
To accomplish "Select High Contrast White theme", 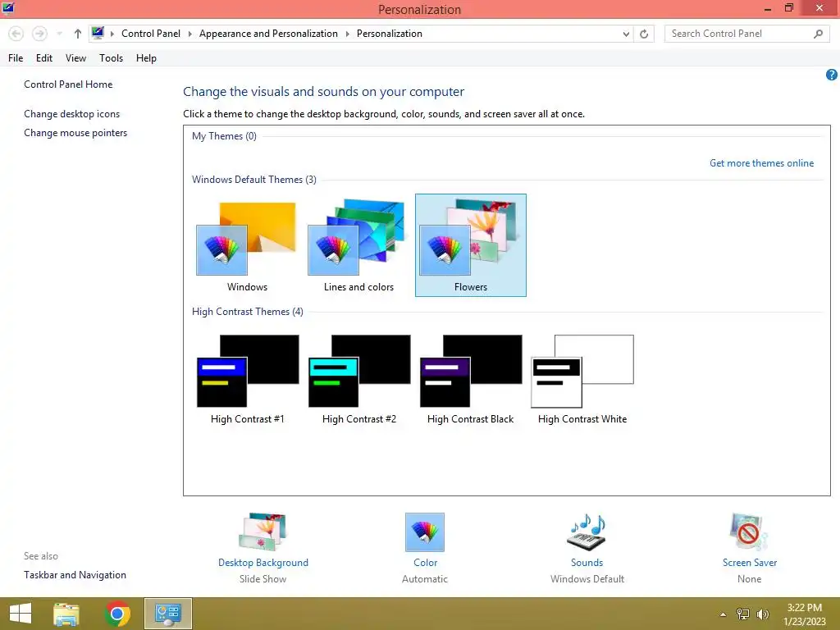I will (582, 379).
